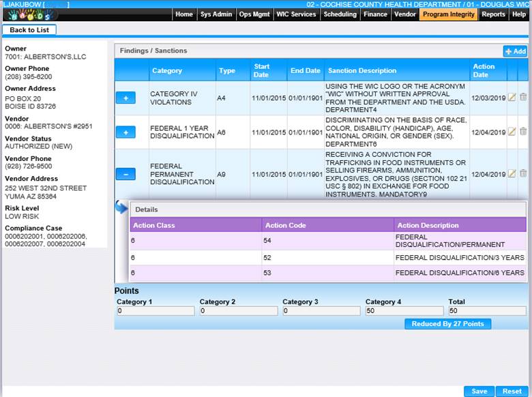
Task: Collapse the Federal Permanent Disqualification row
Action: (125, 174)
